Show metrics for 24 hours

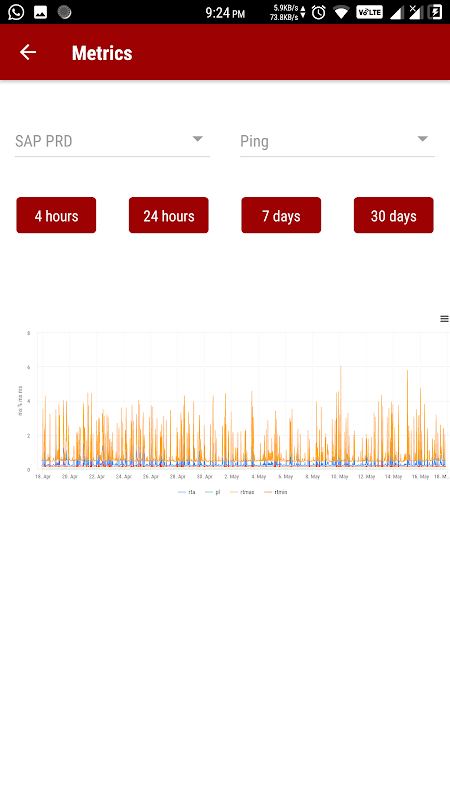(x=168, y=215)
